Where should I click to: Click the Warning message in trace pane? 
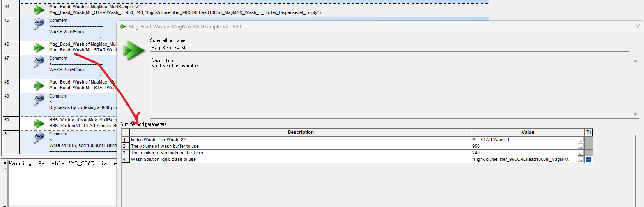pyautogui.click(x=63, y=163)
